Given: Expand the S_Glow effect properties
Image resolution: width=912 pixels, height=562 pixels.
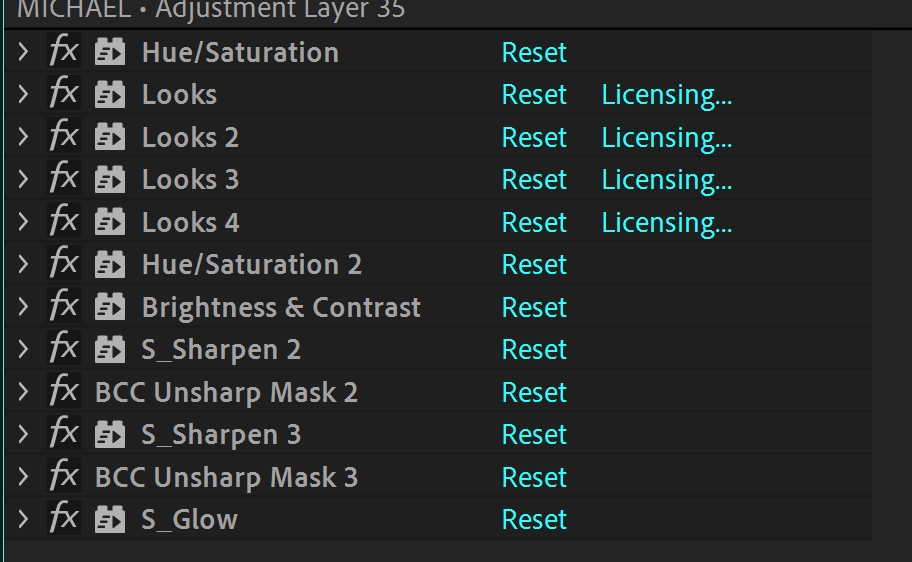Looking at the screenshot, I should [23, 519].
